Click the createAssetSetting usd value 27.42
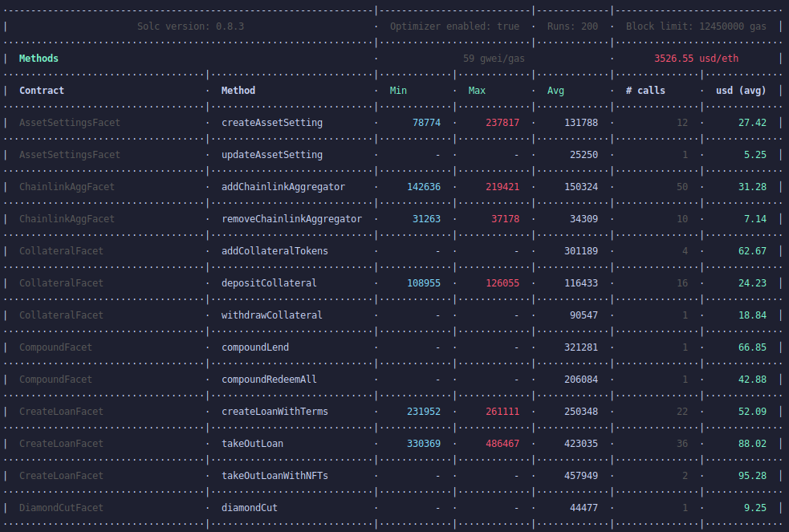789x532 pixels. coord(752,123)
